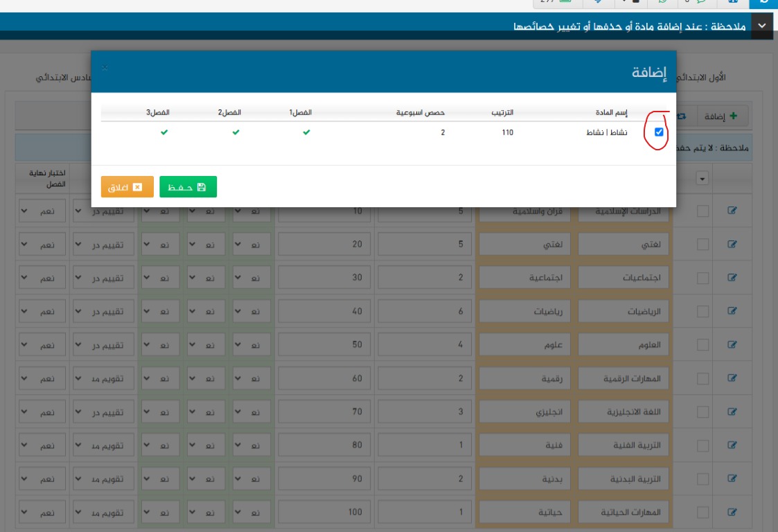This screenshot has height=532, width=778.
Task: Click the حصص اسبوعية column header in dialog
Action: click(x=421, y=113)
